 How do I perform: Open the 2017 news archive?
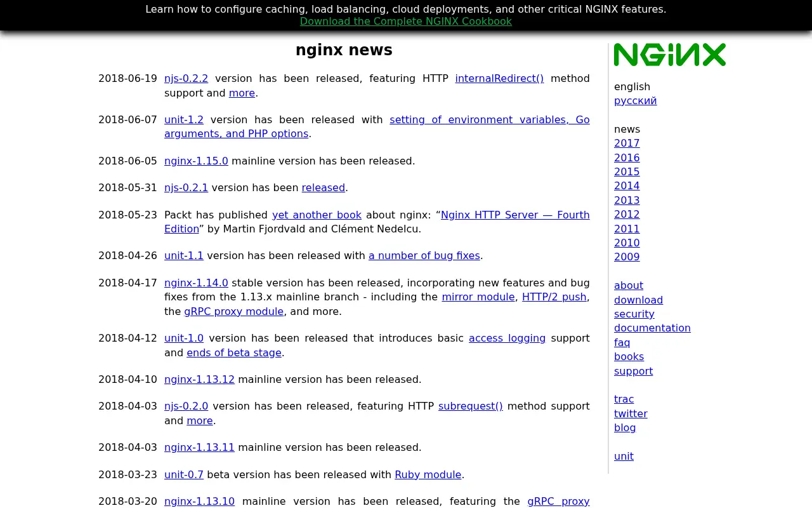(627, 143)
